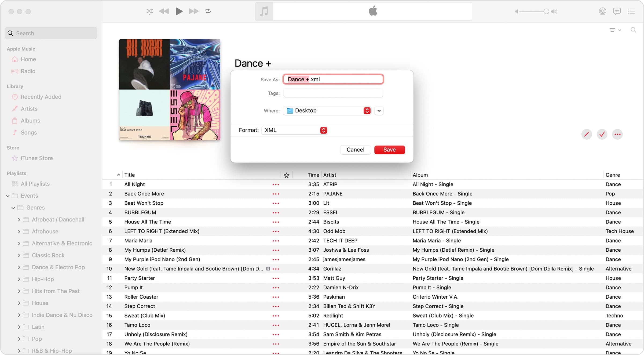
Task: Open more options for Pump It
Action: pos(276,288)
